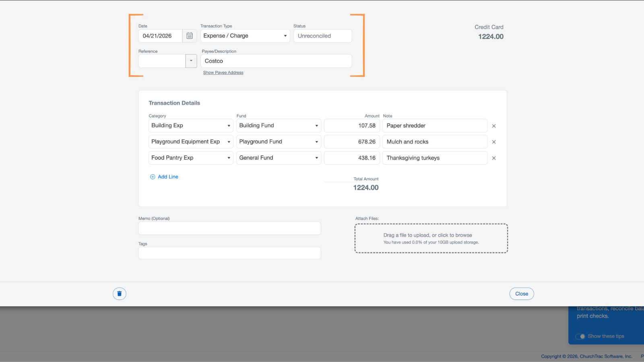The image size is (644, 362).
Task: Click the file upload drop area
Action: click(431, 239)
